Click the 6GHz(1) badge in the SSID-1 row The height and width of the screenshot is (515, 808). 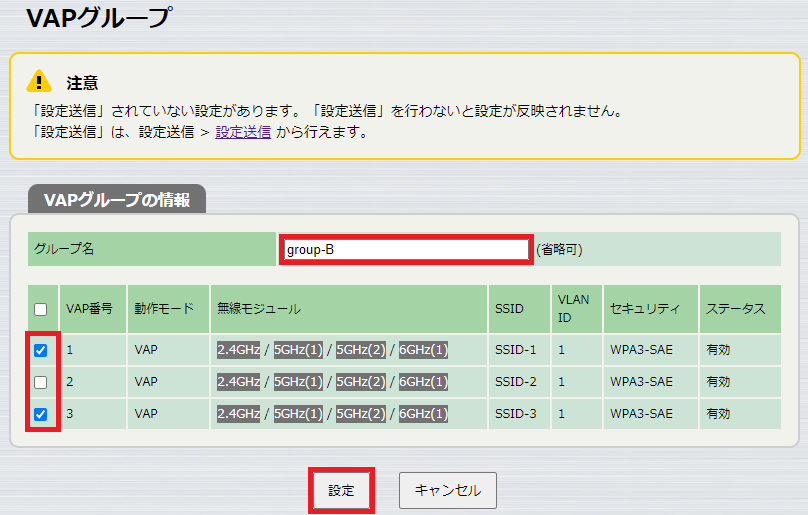(x=423, y=350)
